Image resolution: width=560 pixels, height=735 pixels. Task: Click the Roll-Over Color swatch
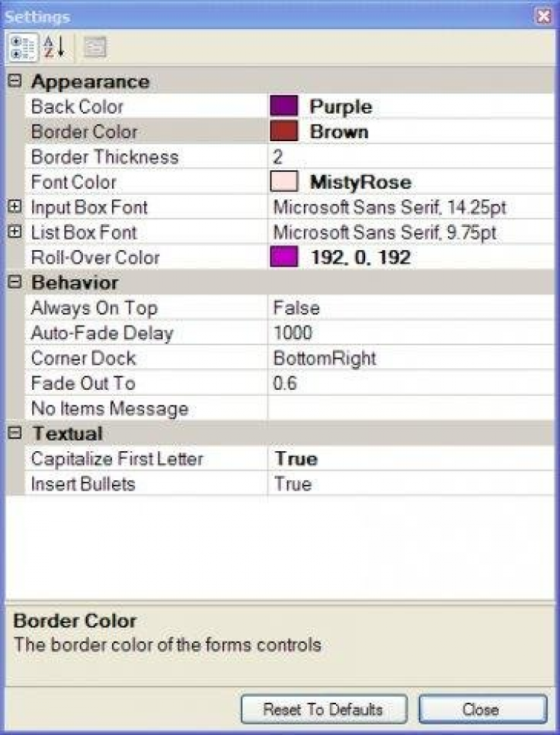(284, 258)
